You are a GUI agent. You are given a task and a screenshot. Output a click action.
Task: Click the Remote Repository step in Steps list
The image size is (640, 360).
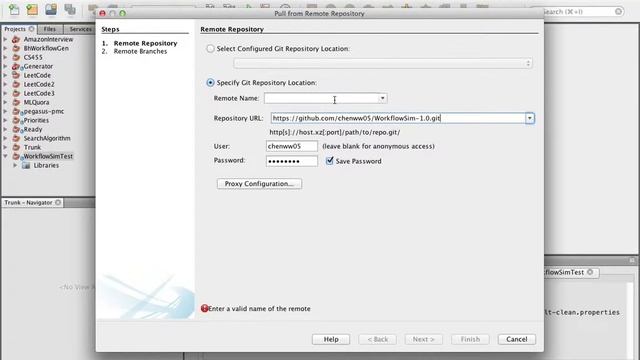145,43
